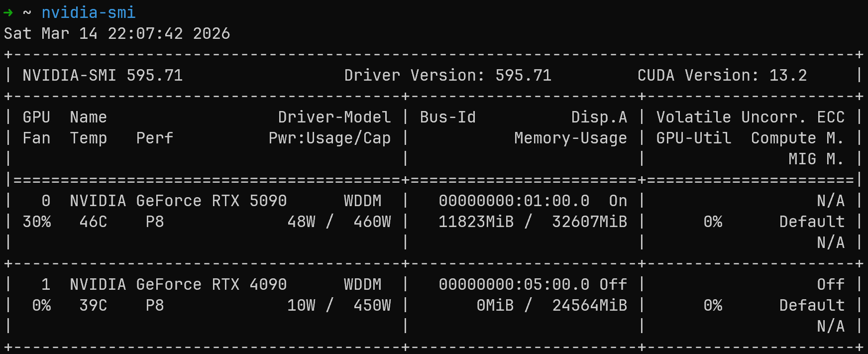Click the GPU index 1
The height and width of the screenshot is (354, 868).
46,284
